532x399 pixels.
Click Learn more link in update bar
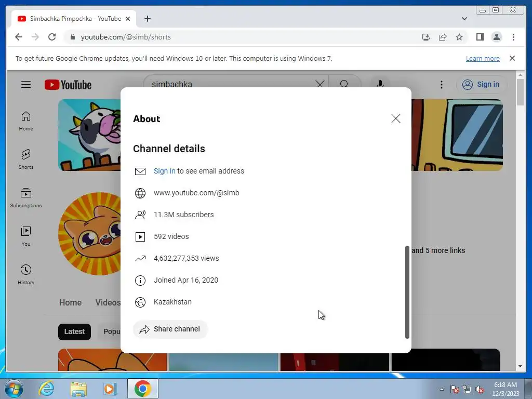pos(483,58)
